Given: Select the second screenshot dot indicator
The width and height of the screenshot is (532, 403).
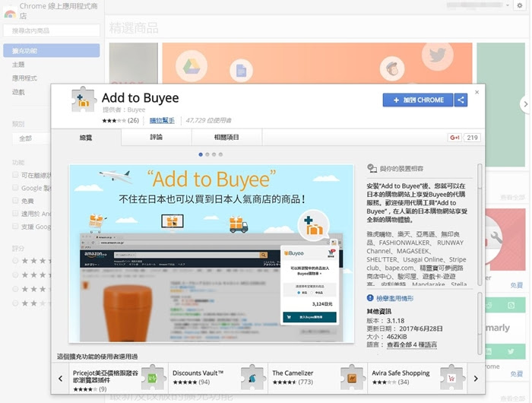Looking at the screenshot, I should coord(207,154).
